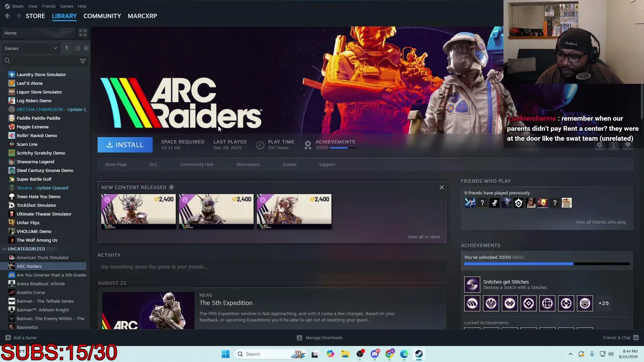Screen dimensions: 644x362
Task: Open the Guides link
Action: pyautogui.click(x=289, y=164)
